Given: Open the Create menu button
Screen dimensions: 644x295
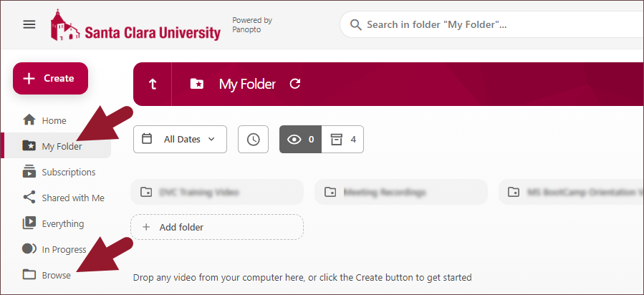Looking at the screenshot, I should (50, 79).
